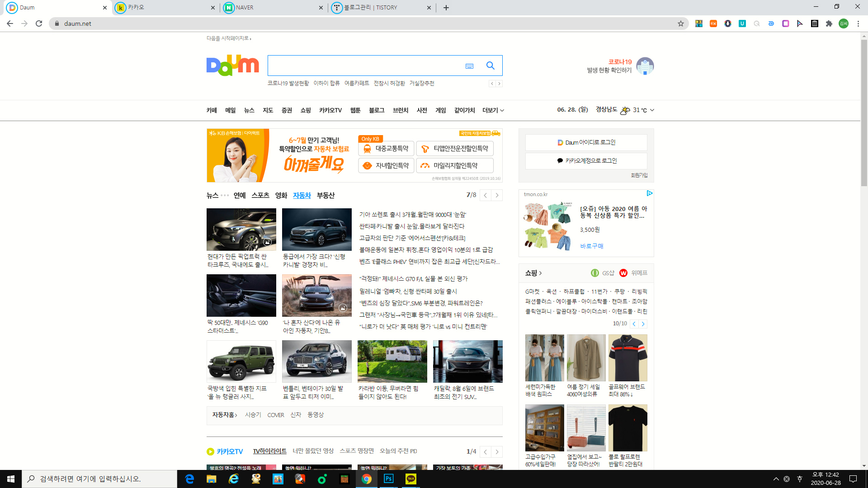The image size is (868, 488).
Task: Open Chrome three-dot menu
Action: point(858,23)
